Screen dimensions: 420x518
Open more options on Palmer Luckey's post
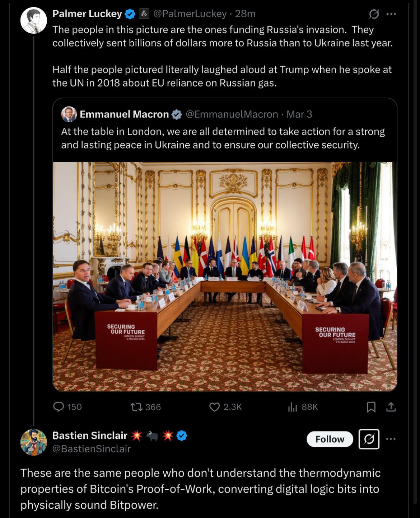[x=391, y=14]
